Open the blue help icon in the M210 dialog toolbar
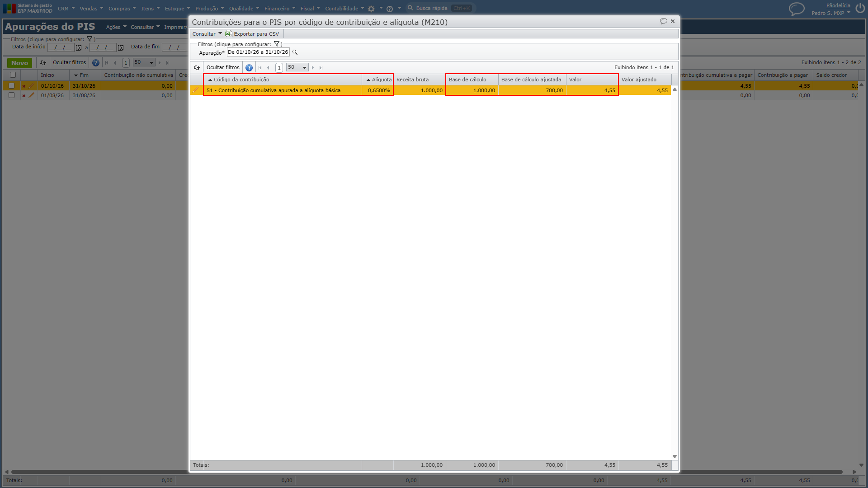This screenshot has height=488, width=868. point(249,67)
